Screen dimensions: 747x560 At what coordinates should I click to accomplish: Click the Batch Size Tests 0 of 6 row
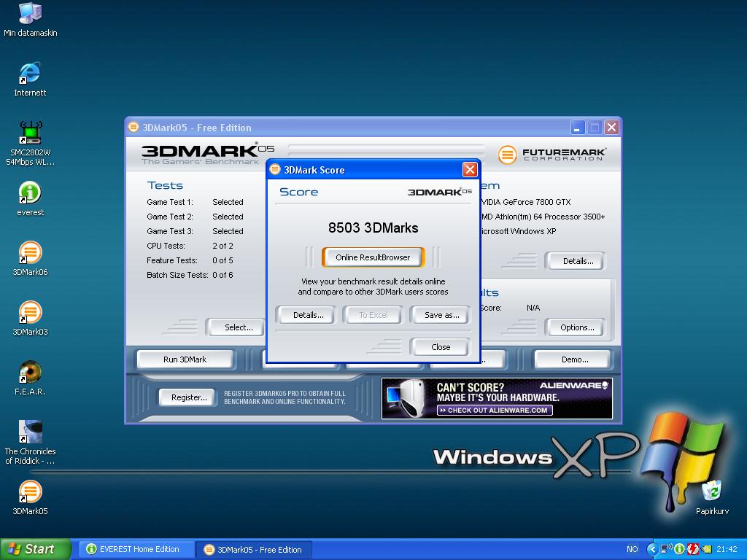click(190, 275)
